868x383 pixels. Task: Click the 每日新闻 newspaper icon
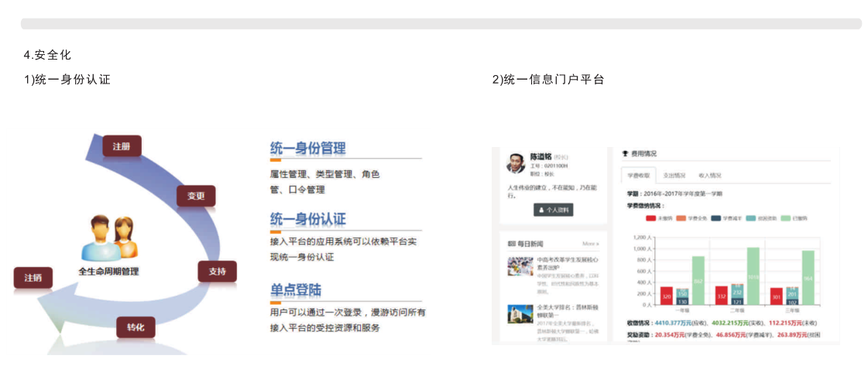pos(511,244)
